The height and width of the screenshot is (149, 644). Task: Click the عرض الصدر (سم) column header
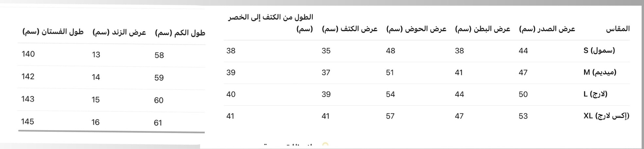547,29
